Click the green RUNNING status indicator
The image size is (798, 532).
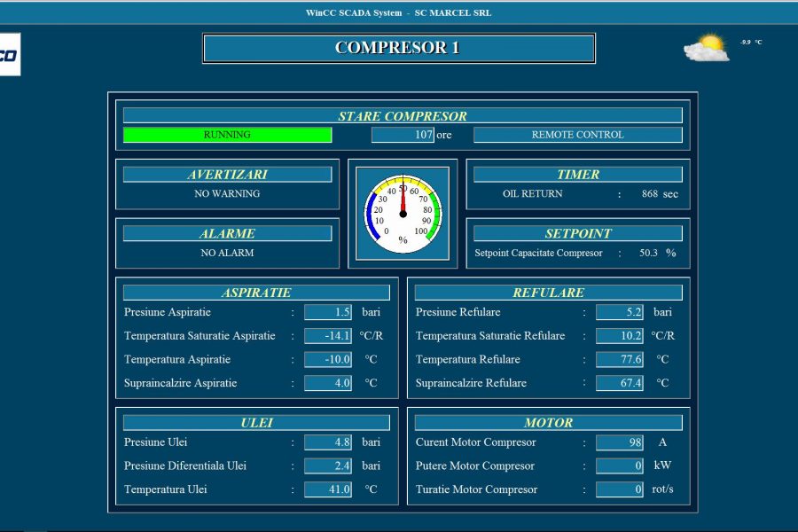coord(227,135)
